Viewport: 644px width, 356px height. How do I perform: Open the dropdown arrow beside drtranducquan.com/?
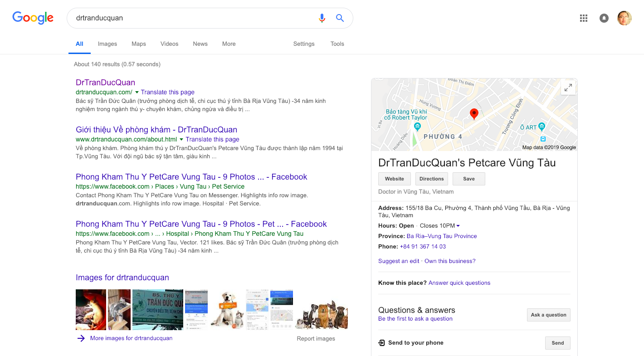click(137, 92)
